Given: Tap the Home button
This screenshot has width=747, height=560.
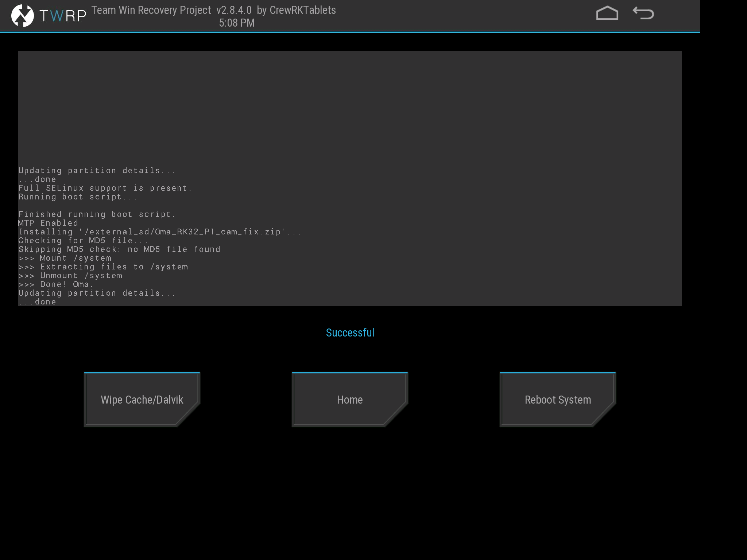Looking at the screenshot, I should (x=350, y=400).
